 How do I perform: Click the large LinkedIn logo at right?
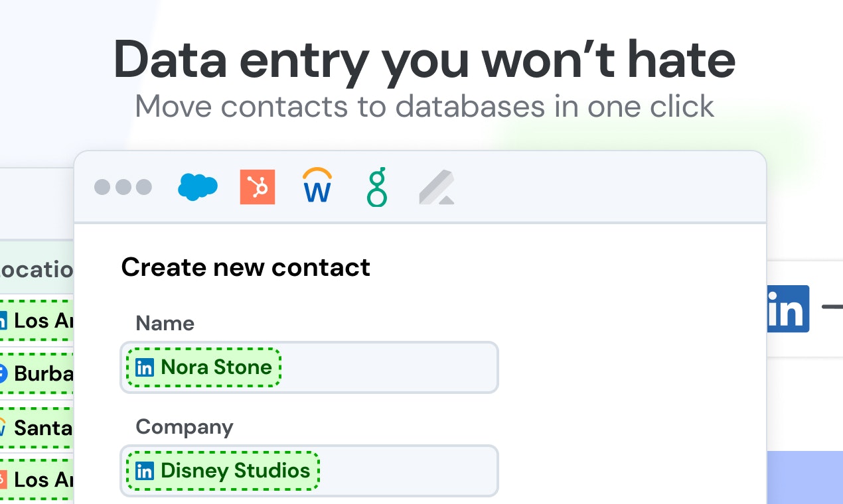click(x=787, y=308)
